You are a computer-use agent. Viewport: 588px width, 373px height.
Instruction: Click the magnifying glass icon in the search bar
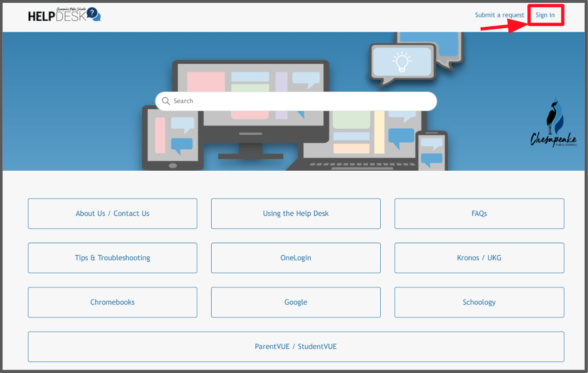166,101
